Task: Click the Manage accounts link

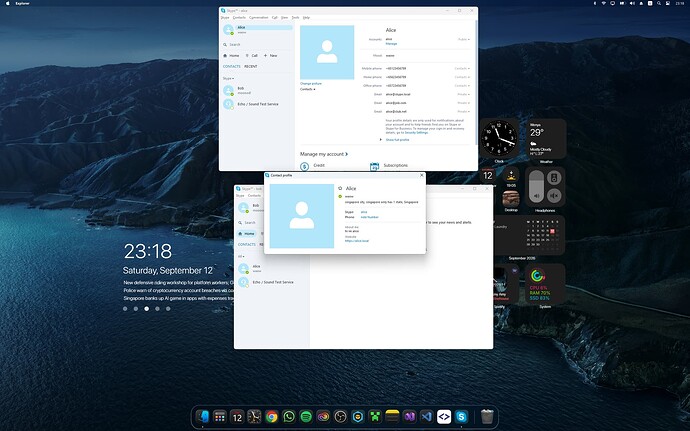Action: 391,44
